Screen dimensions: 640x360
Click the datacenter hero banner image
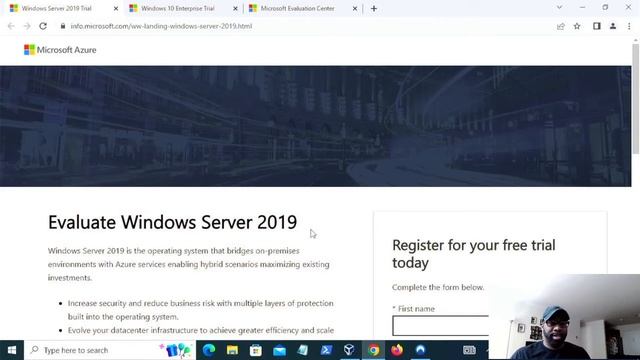tap(316, 126)
